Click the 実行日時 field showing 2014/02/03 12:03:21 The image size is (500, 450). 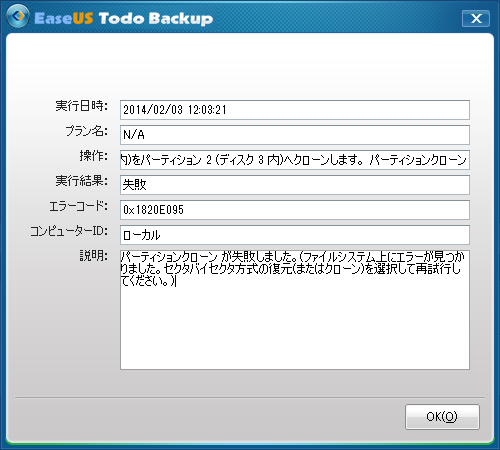pyautogui.click(x=295, y=110)
